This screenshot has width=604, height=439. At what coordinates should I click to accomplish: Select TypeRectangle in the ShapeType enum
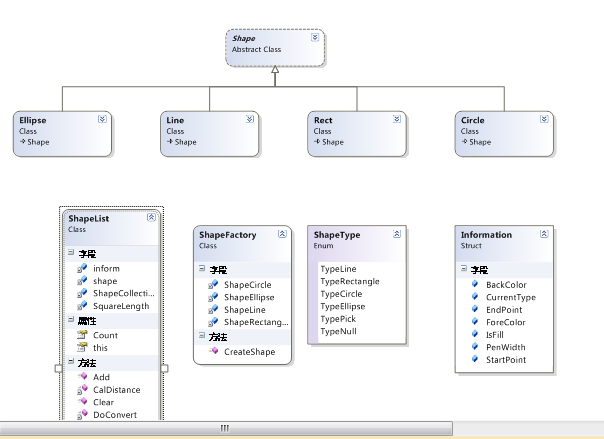point(349,281)
